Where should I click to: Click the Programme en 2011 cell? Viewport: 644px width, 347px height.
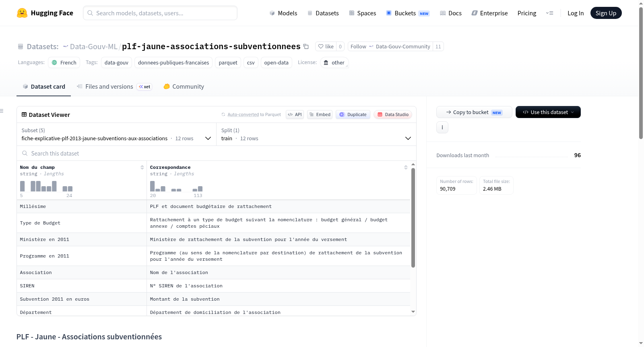(x=82, y=256)
